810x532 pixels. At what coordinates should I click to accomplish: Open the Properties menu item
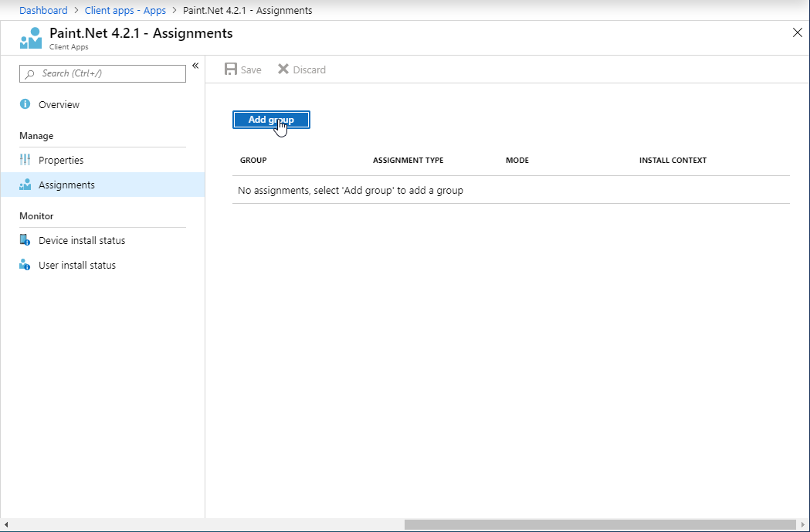click(x=61, y=160)
